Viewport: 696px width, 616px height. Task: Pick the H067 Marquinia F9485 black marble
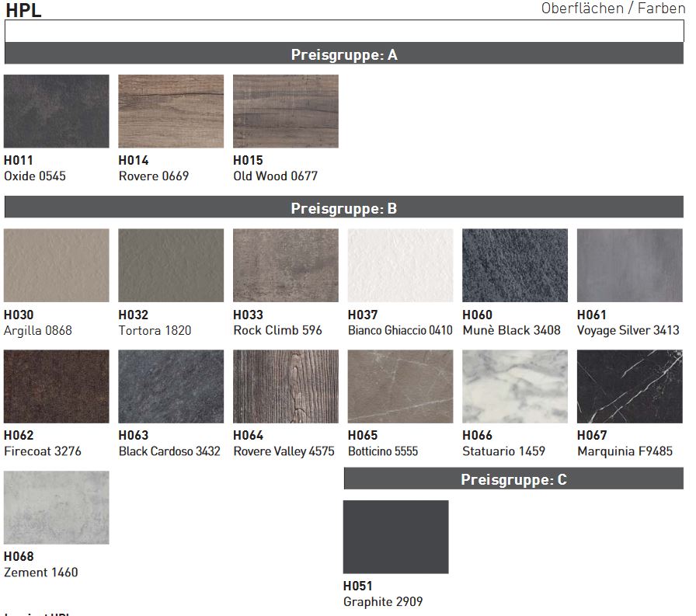click(x=629, y=386)
